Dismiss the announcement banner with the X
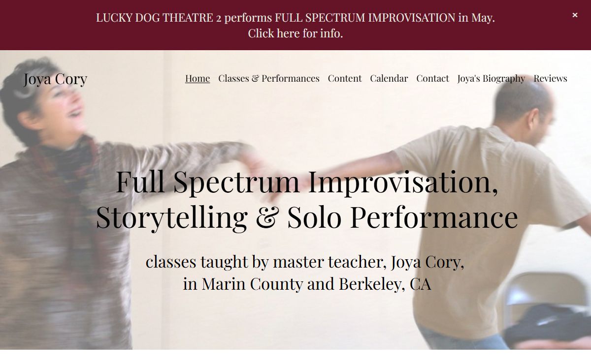 [575, 15]
